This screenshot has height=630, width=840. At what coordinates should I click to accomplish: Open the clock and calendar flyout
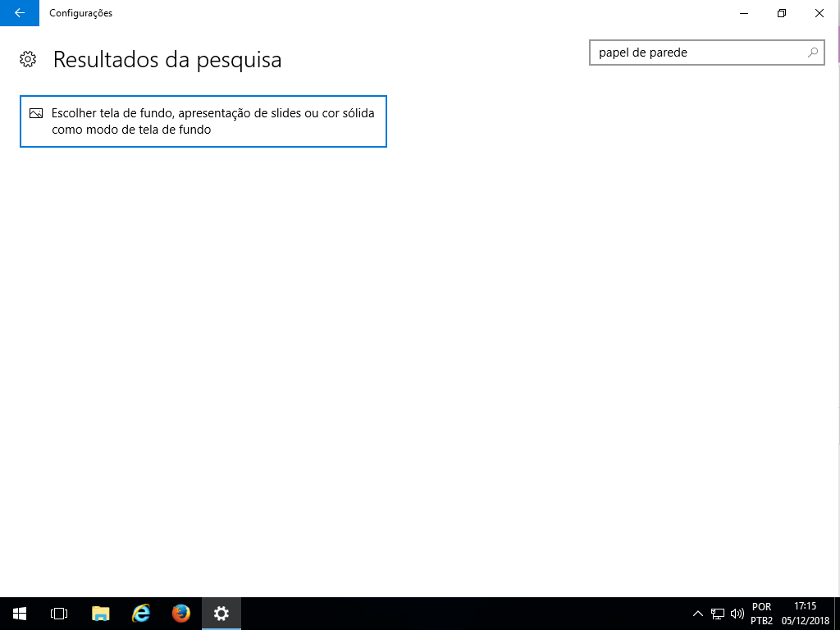click(805, 614)
